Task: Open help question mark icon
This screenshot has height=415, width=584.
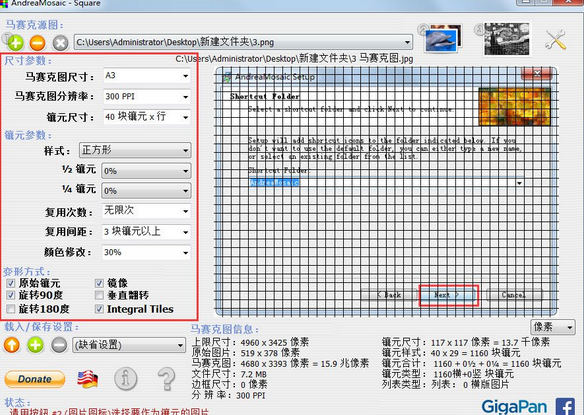Action: (x=166, y=379)
